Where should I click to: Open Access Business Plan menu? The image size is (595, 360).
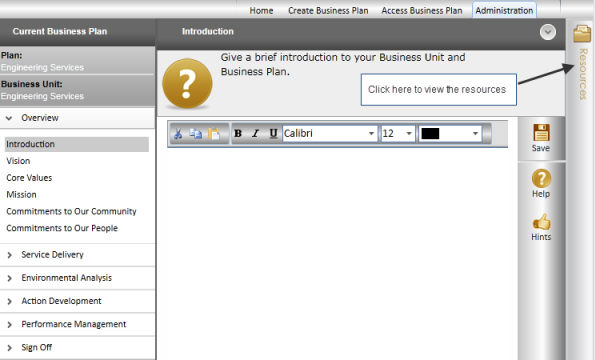[x=422, y=11]
